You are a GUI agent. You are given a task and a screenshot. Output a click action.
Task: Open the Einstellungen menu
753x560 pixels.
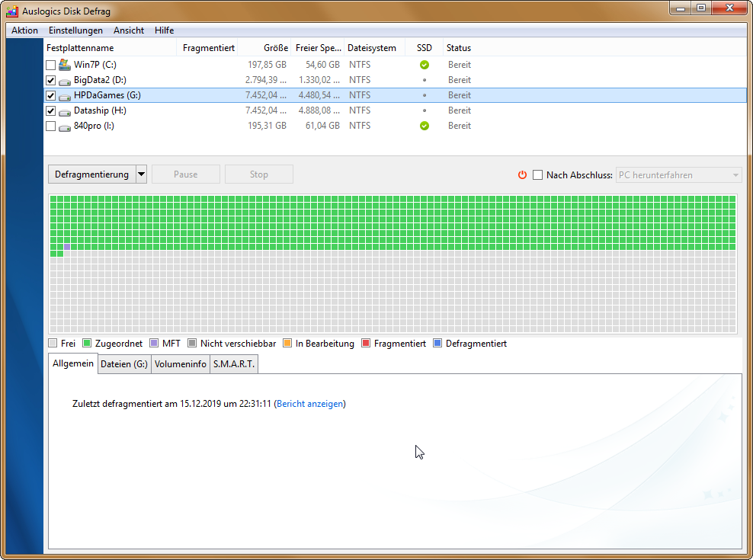point(75,30)
